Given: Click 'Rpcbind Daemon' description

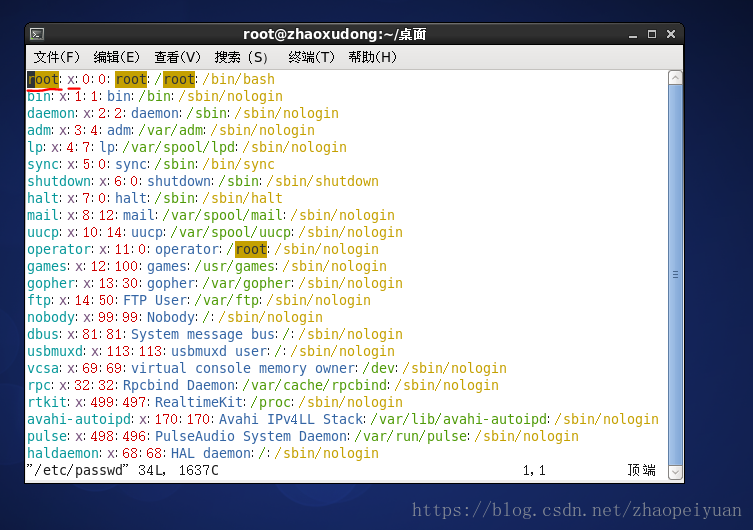Looking at the screenshot, I should [x=179, y=385].
